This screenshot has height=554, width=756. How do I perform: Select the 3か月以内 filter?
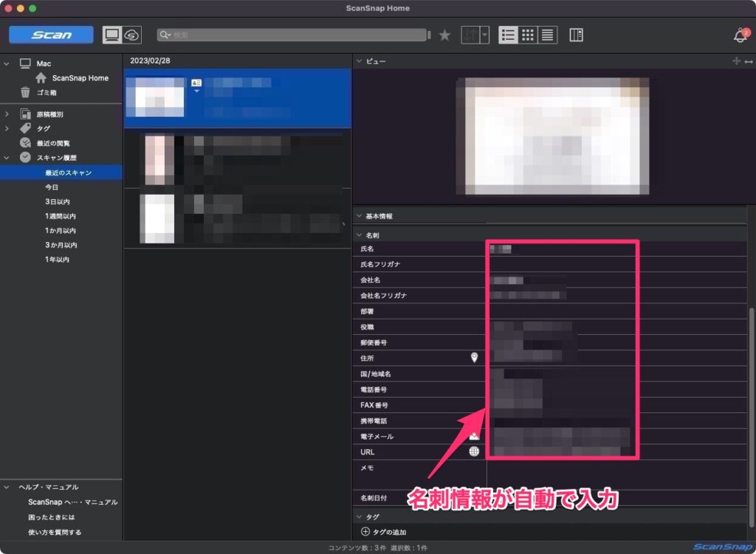(x=61, y=245)
